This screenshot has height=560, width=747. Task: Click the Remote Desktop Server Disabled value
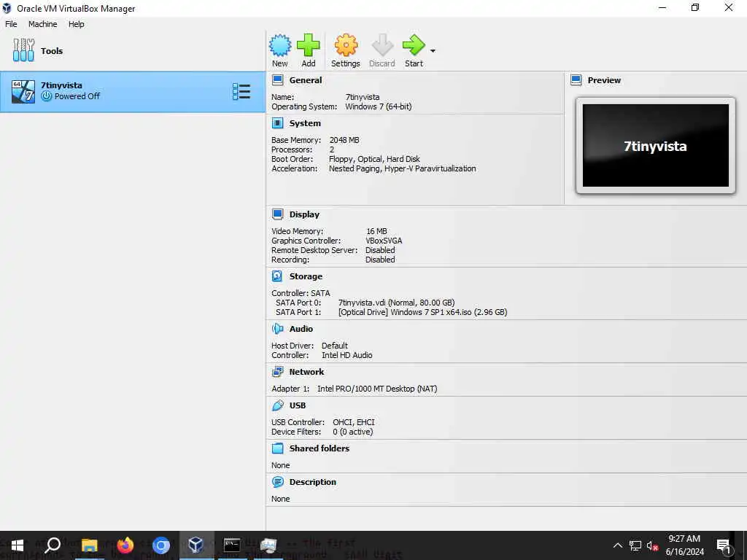[380, 250]
